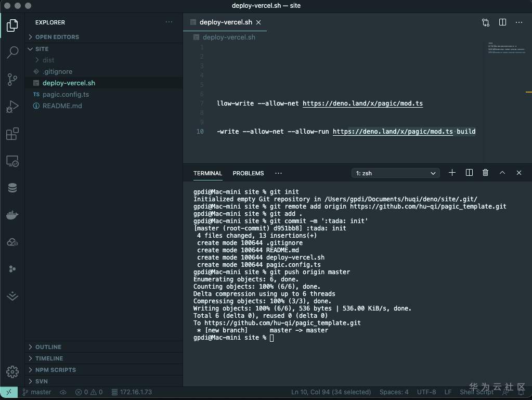Expand the NPM Scripts section
Image resolution: width=532 pixels, height=400 pixels.
click(104, 370)
